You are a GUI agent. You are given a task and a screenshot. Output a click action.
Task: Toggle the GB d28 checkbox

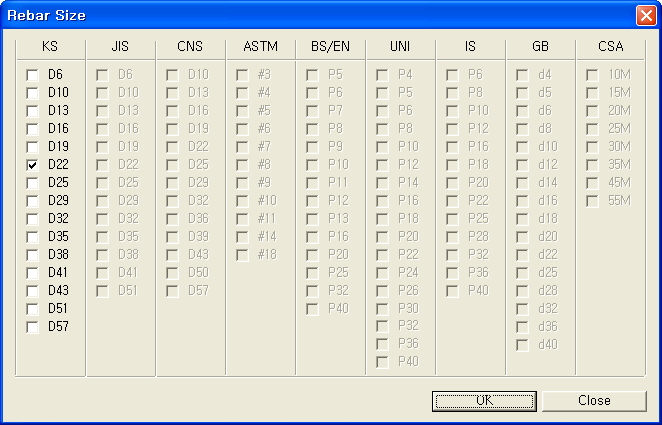(522, 291)
